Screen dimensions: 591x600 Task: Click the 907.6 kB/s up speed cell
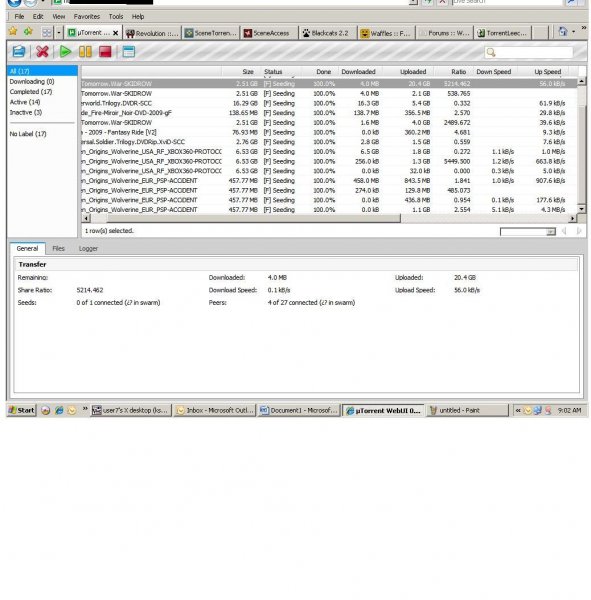pyautogui.click(x=550, y=181)
